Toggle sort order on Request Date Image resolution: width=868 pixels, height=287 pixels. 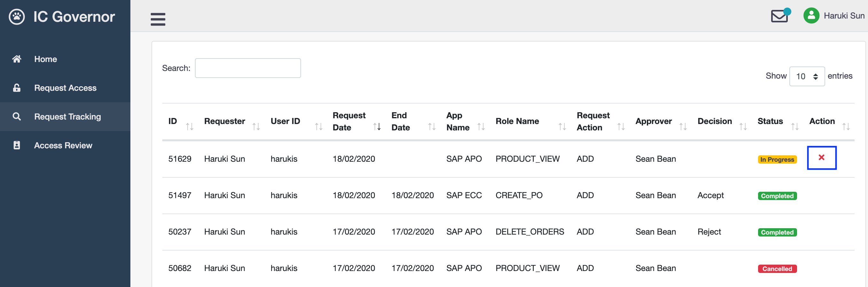pyautogui.click(x=377, y=127)
